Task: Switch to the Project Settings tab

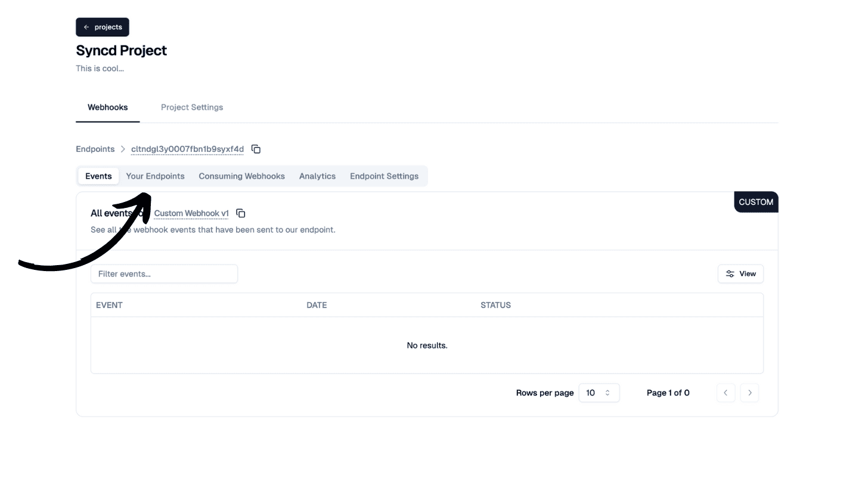Action: pyautogui.click(x=191, y=107)
